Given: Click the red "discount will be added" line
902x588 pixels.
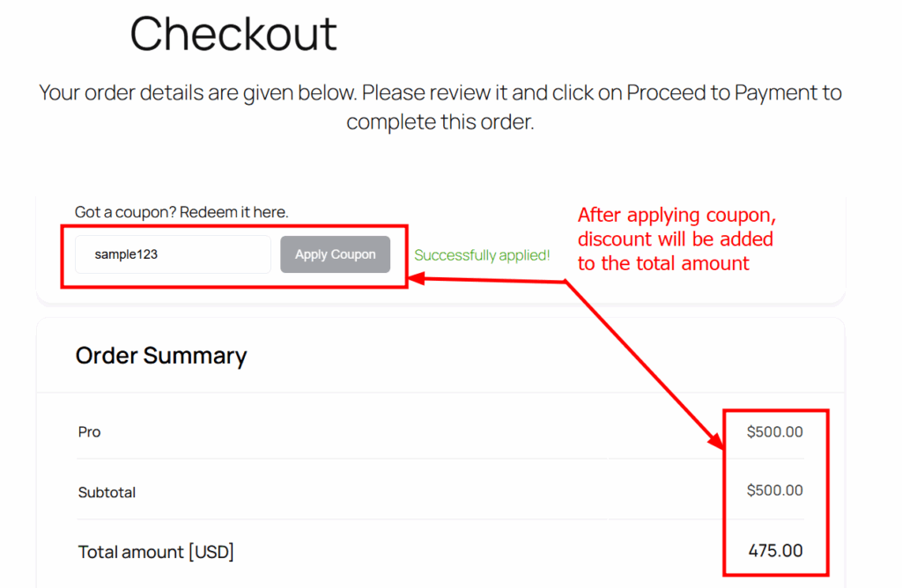Looking at the screenshot, I should click(x=675, y=239).
